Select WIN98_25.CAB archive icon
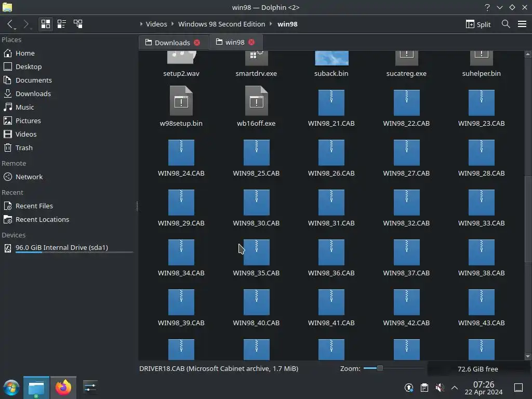 coord(257,152)
